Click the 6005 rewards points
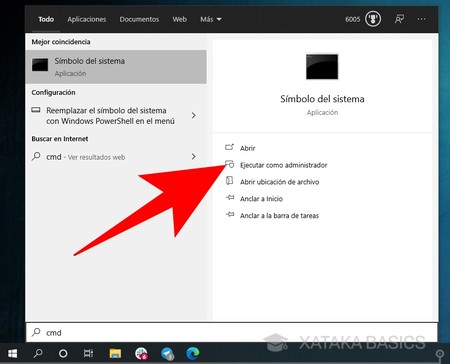The image size is (450, 364). click(x=352, y=19)
